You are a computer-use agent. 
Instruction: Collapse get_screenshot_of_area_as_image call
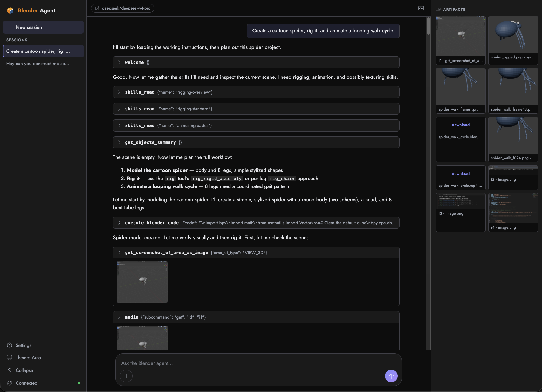pyautogui.click(x=256, y=253)
